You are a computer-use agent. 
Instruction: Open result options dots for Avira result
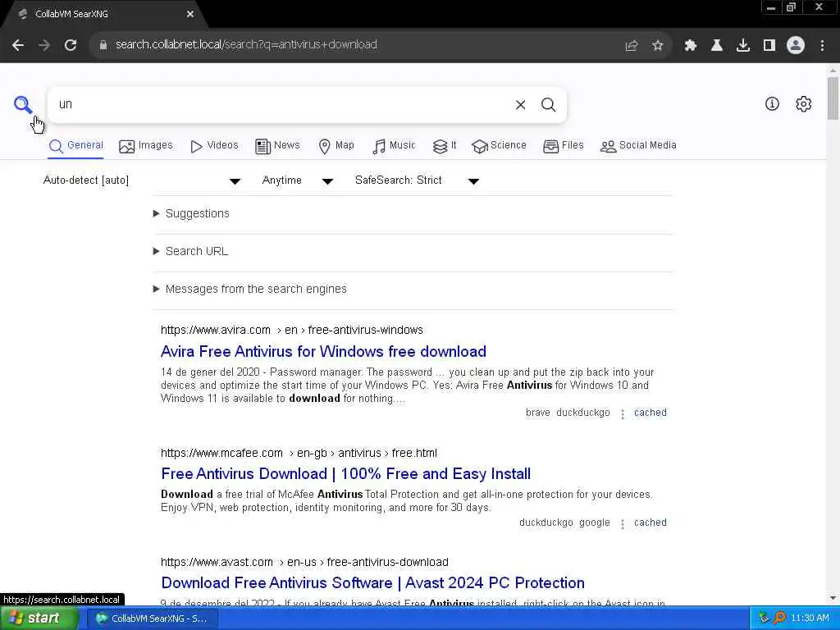tap(623, 413)
